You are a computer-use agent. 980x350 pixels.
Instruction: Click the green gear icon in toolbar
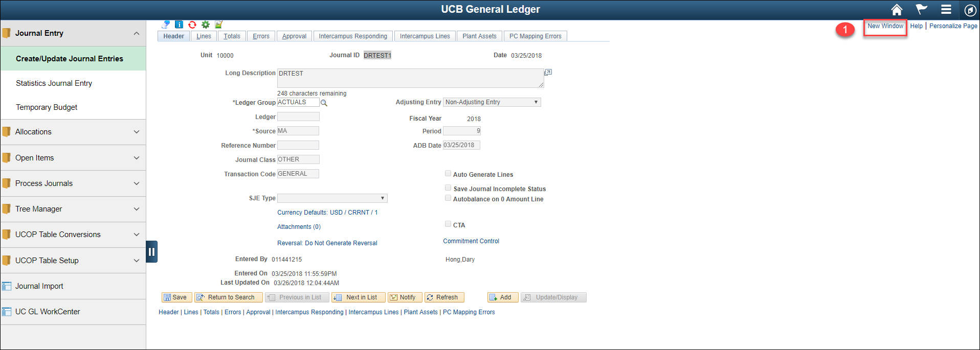pyautogui.click(x=206, y=25)
